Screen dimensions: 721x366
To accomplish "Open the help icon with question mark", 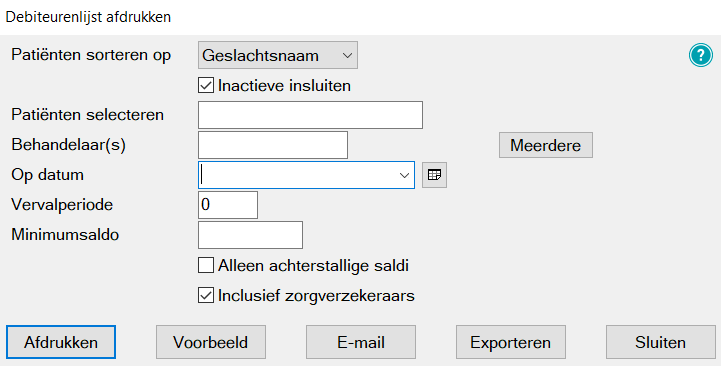I will (700, 56).
